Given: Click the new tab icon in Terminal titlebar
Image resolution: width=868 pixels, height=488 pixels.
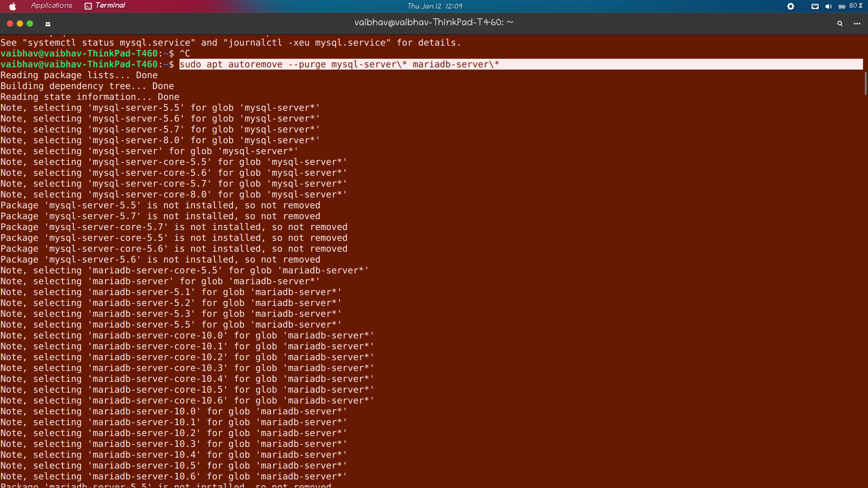Looking at the screenshot, I should click(x=47, y=23).
